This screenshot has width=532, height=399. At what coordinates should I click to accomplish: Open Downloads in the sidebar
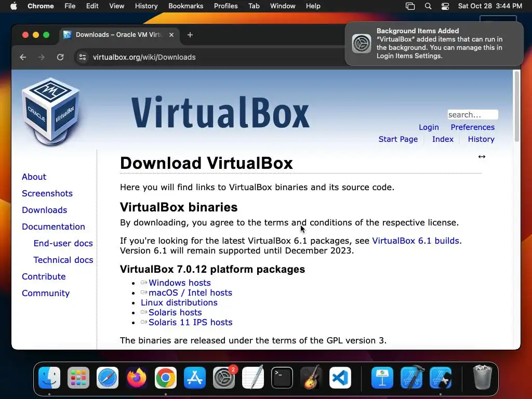(45, 210)
